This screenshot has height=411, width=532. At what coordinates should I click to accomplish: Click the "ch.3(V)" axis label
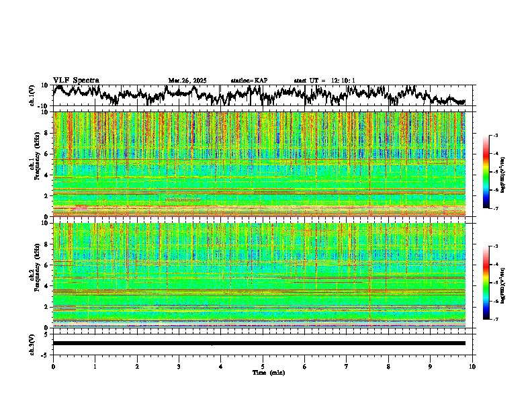coord(32,345)
